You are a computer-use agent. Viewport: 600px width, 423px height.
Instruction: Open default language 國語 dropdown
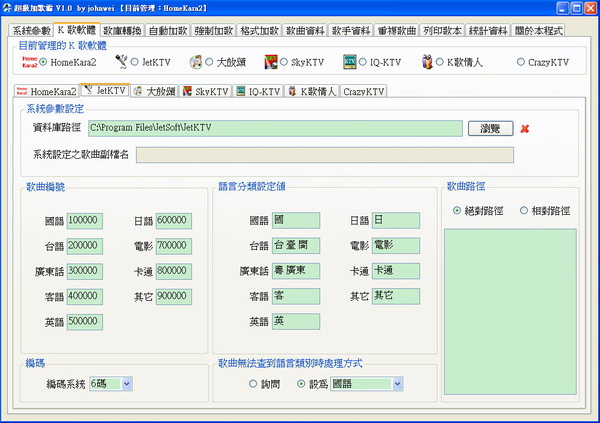coord(398,384)
